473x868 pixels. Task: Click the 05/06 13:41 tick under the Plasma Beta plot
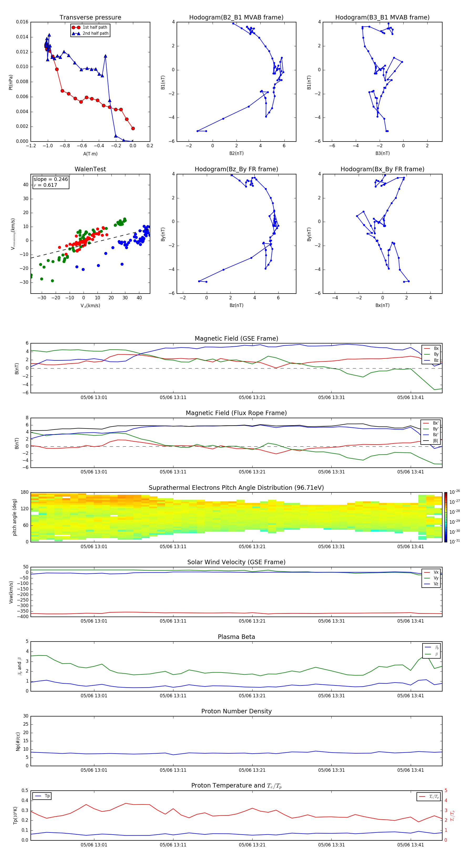tap(410, 696)
